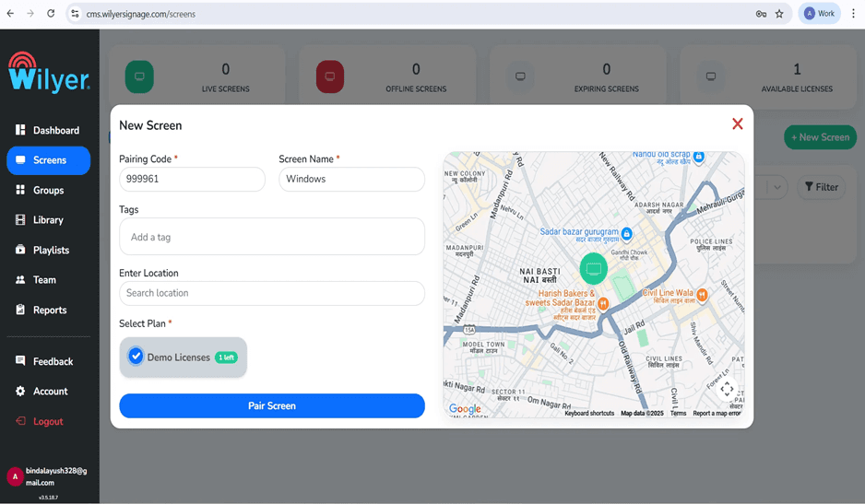
Task: Open the Dashboard page in sidebar
Action: pyautogui.click(x=49, y=130)
